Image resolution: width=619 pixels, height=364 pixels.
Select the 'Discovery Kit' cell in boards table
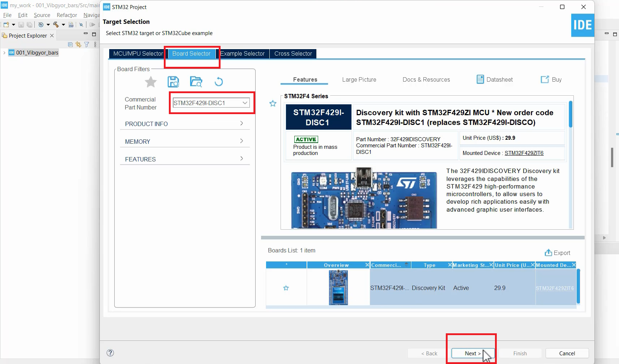428,288
